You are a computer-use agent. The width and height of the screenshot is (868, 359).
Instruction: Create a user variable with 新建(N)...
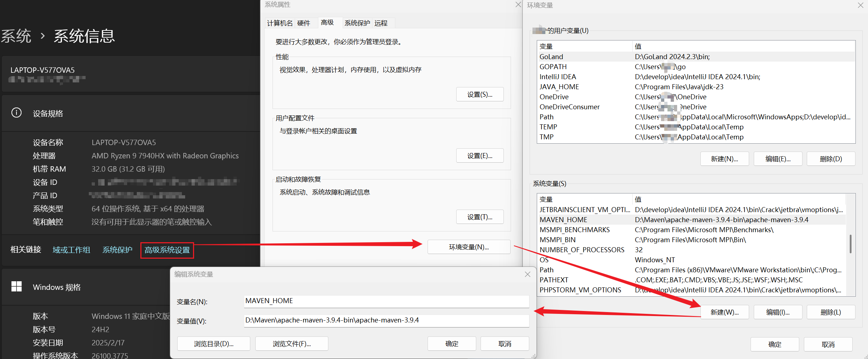(x=724, y=159)
